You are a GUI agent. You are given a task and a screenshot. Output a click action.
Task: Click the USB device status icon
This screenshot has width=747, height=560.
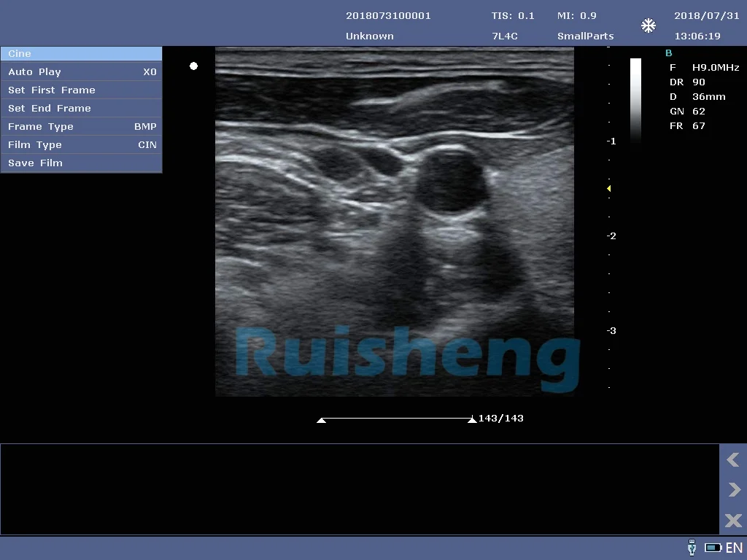(692, 548)
